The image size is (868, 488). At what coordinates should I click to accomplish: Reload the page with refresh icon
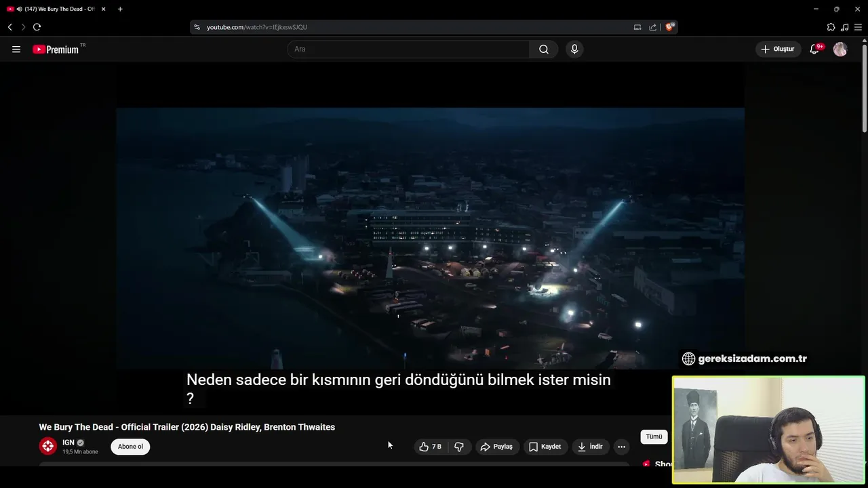(x=37, y=27)
